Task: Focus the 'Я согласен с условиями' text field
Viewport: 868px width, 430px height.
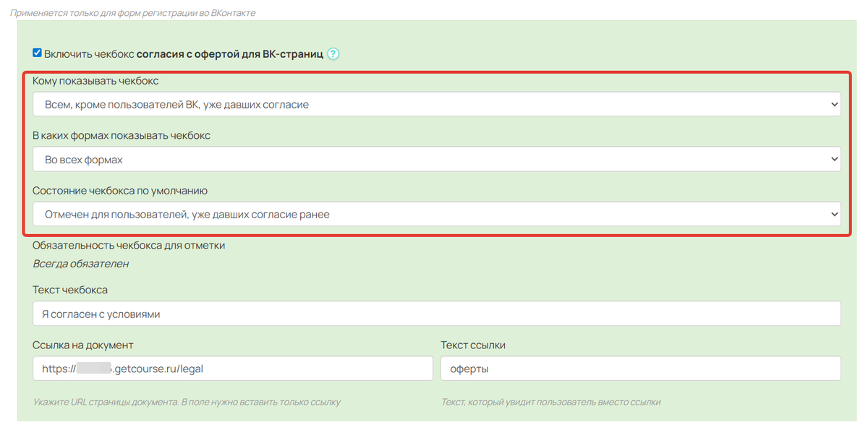Action: (436, 314)
